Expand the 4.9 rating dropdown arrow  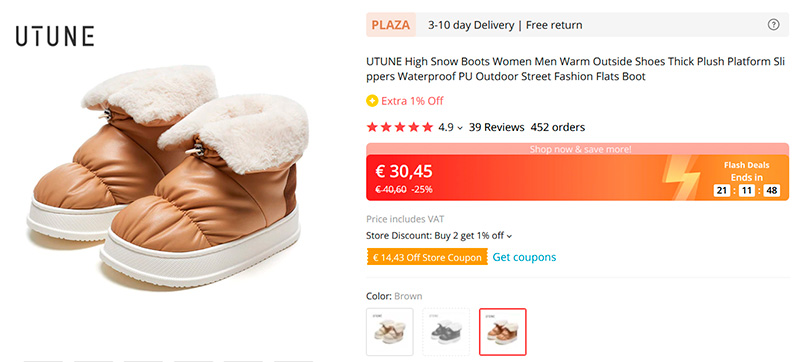(460, 128)
